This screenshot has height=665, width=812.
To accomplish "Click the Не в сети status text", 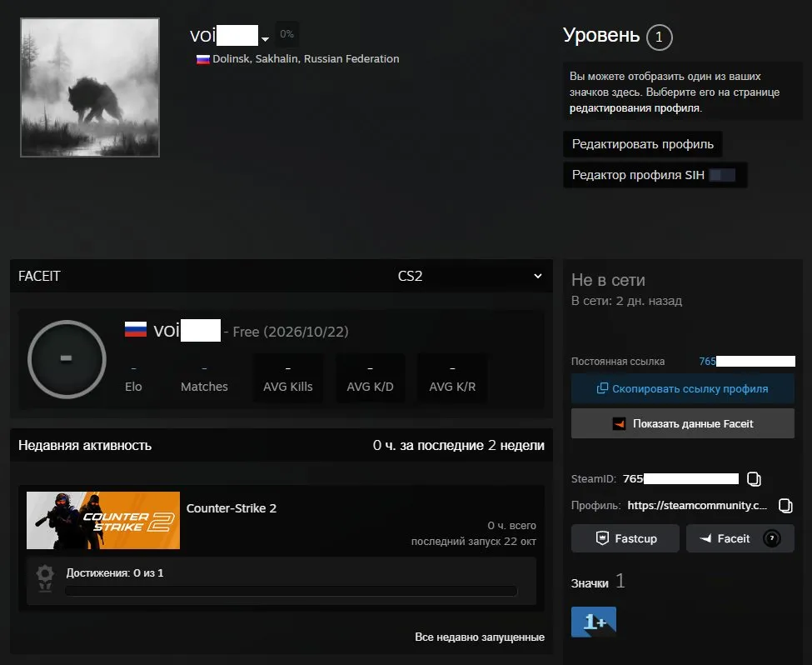I will click(608, 280).
